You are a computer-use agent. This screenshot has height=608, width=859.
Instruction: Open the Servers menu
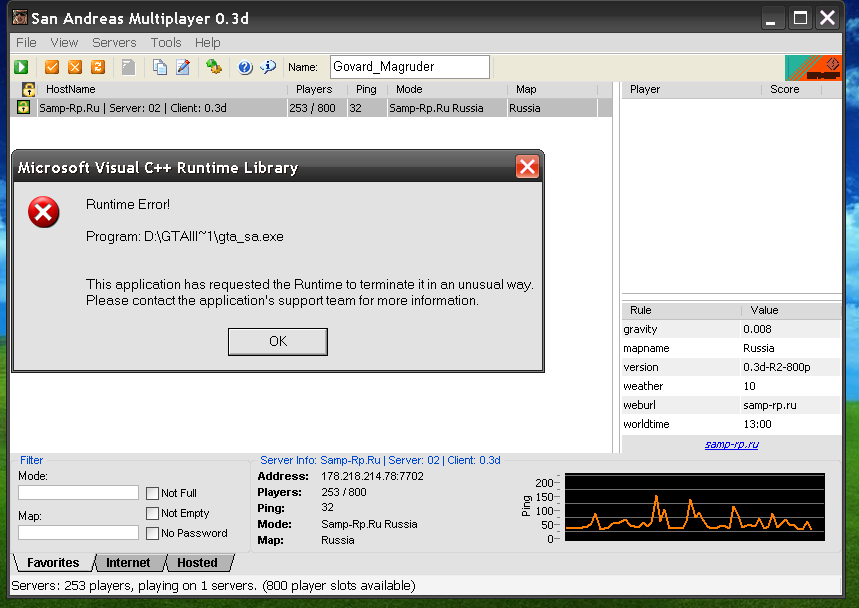tap(114, 43)
